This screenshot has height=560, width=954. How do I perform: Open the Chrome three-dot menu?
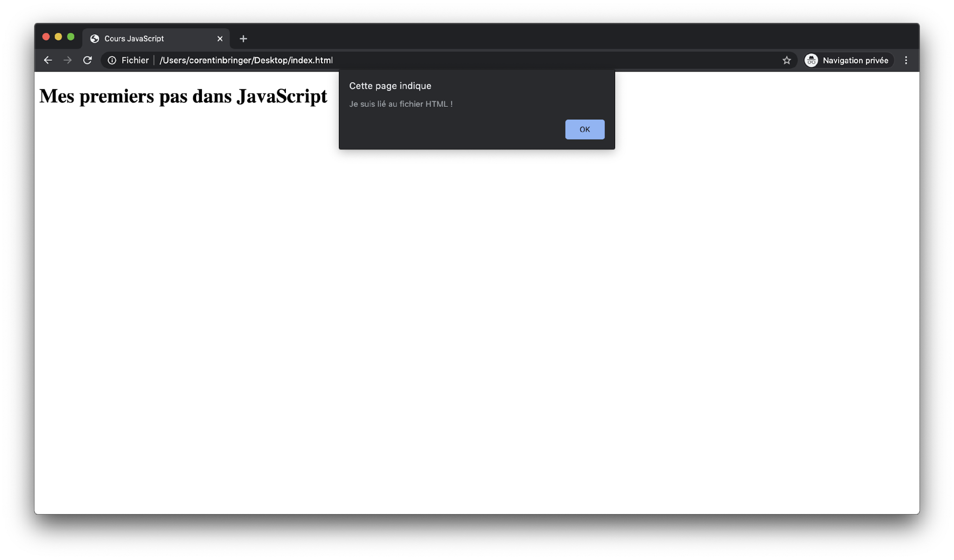click(906, 60)
